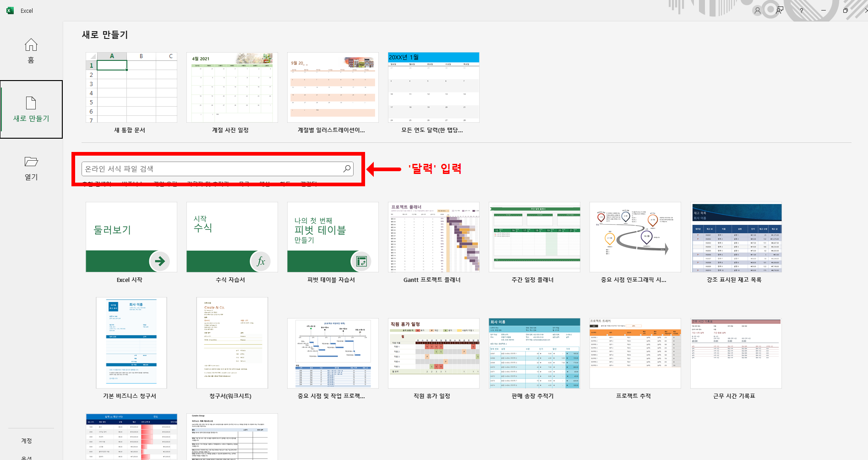Open 모든 연도 달력 template

pos(434,87)
